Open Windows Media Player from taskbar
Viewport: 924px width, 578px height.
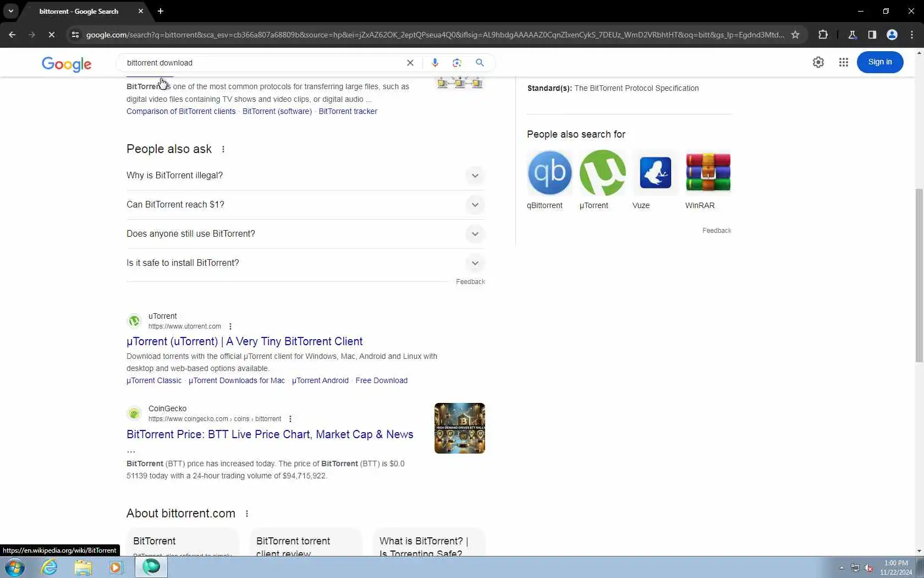116,567
